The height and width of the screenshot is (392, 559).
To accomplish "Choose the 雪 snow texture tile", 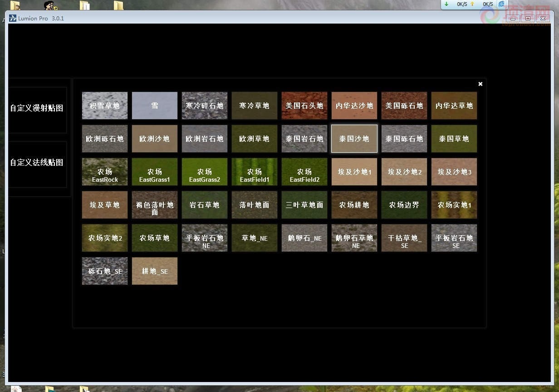I will tap(155, 106).
